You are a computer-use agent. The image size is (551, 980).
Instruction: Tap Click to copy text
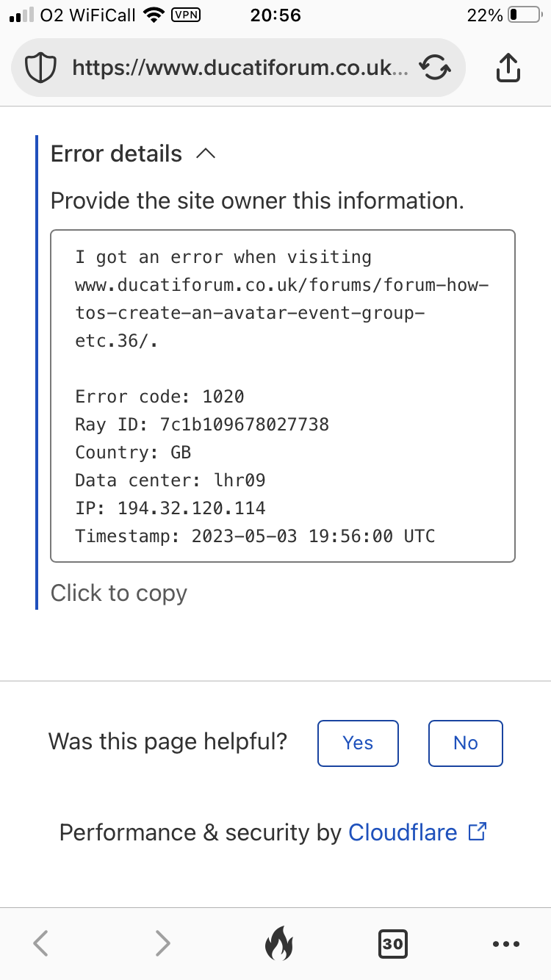[x=119, y=593]
